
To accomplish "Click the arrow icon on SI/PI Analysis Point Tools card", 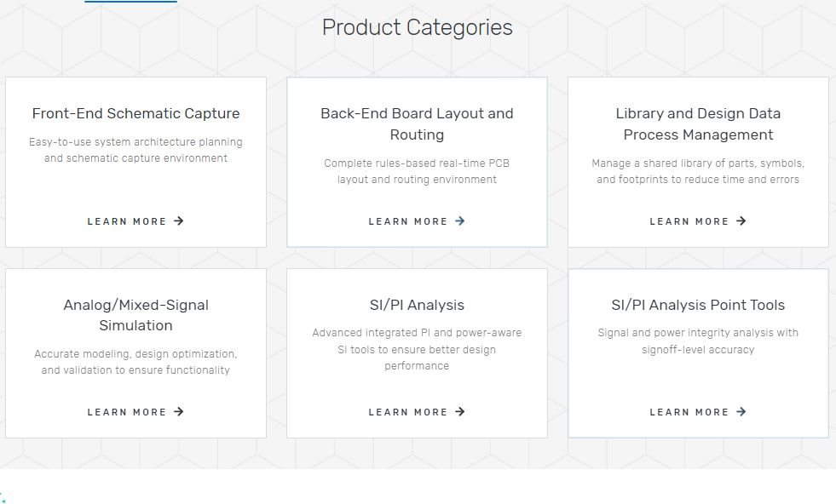I will coord(740,412).
